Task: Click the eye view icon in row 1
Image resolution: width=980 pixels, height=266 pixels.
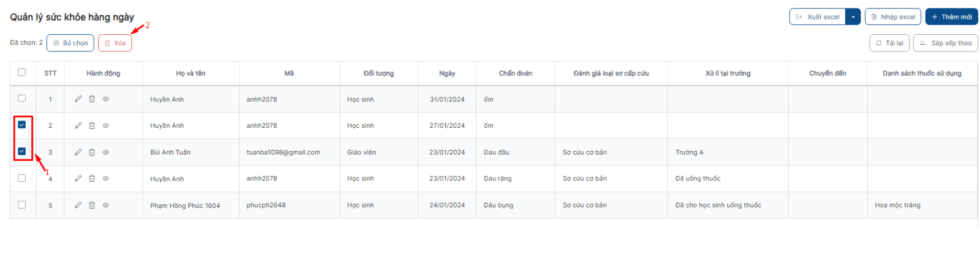Action: 105,99
